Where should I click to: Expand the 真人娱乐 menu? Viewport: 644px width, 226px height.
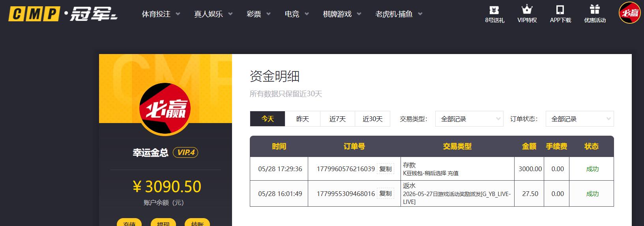213,14
